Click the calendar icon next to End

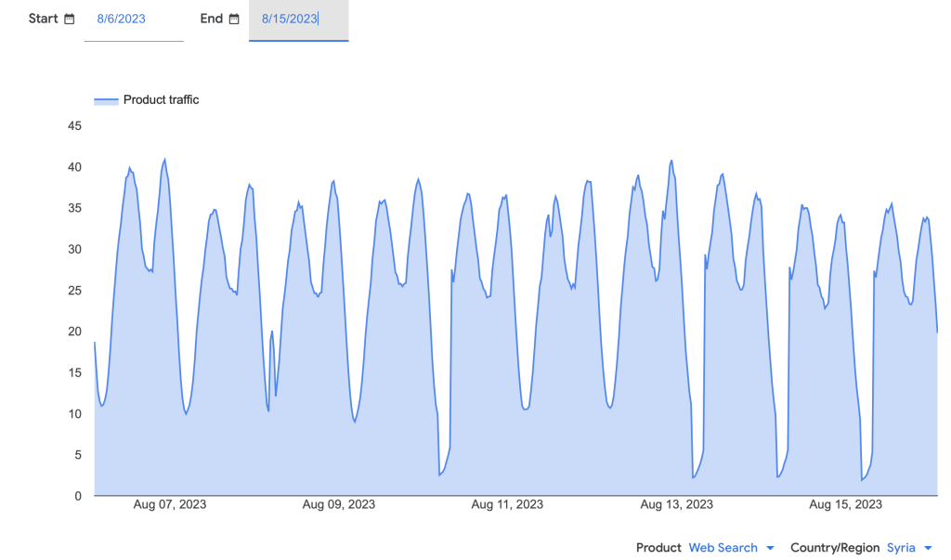point(234,19)
